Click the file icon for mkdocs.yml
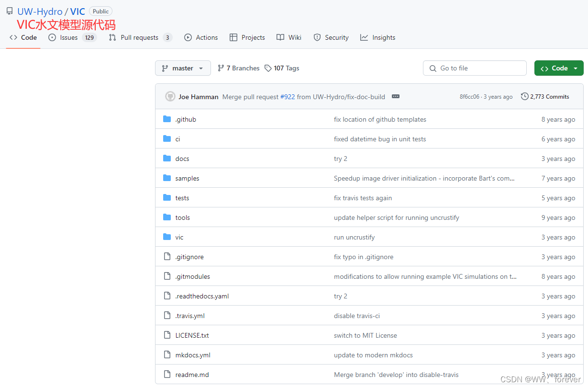The height and width of the screenshot is (388, 588). (x=167, y=355)
